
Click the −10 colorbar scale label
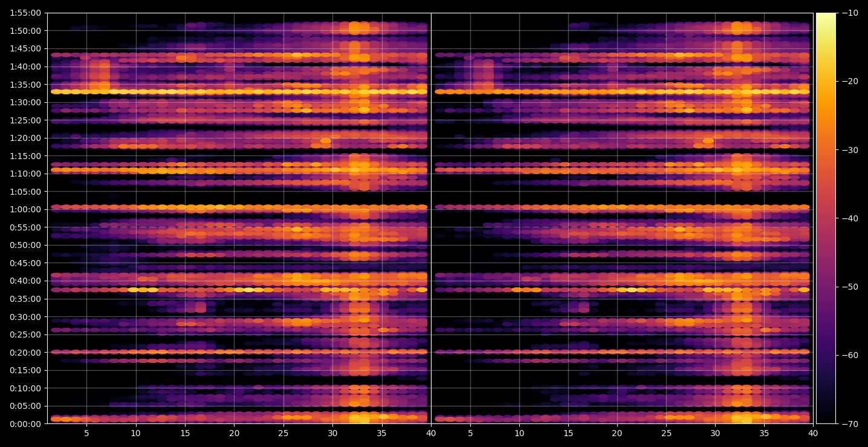(849, 13)
